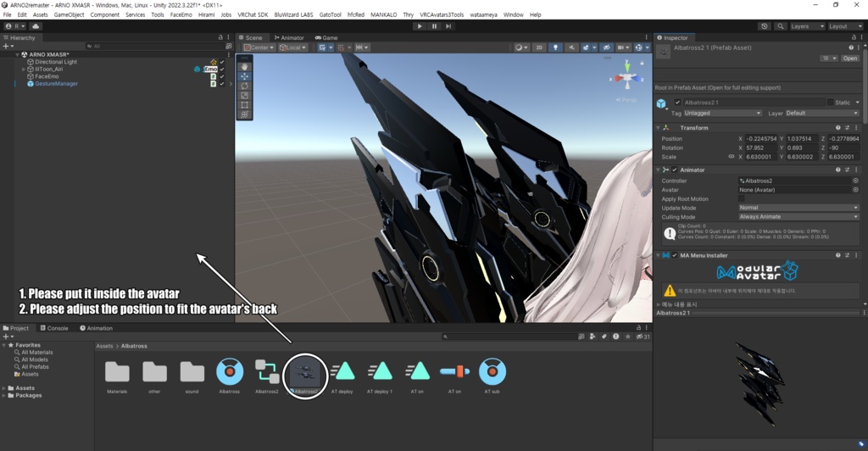
Task: Open the undo history icon
Action: 765,26
